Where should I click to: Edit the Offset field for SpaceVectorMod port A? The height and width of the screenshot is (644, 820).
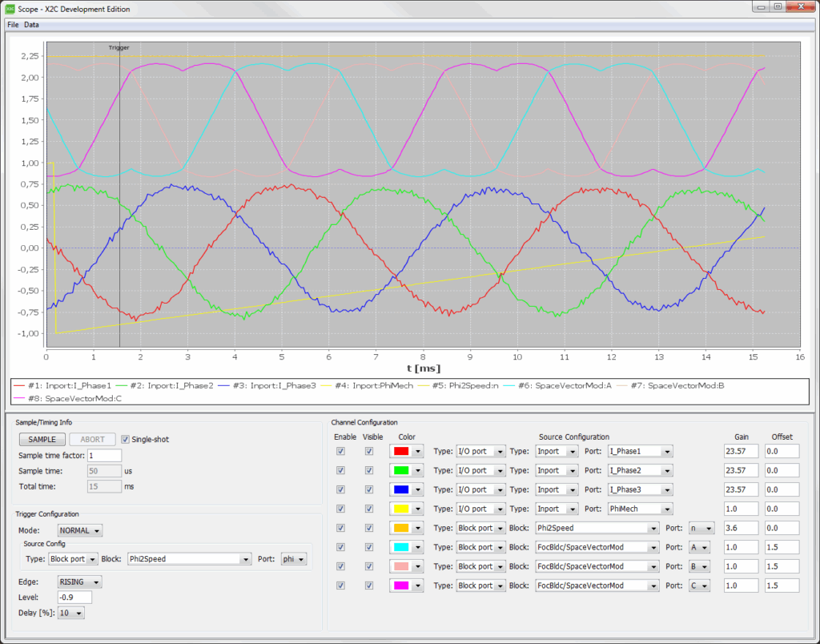(782, 547)
